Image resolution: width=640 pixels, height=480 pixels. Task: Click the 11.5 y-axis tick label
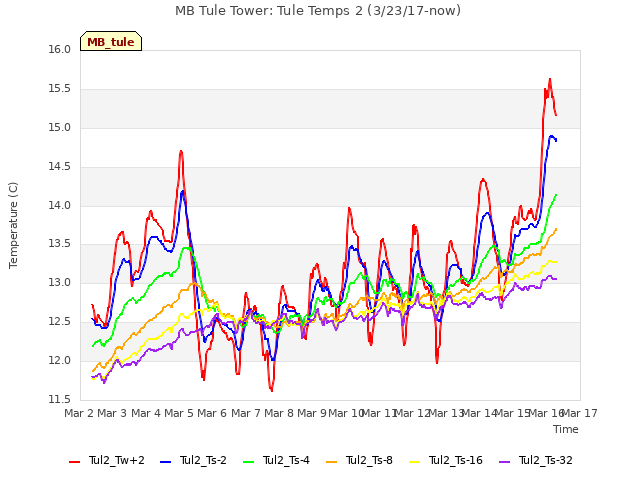click(x=60, y=400)
